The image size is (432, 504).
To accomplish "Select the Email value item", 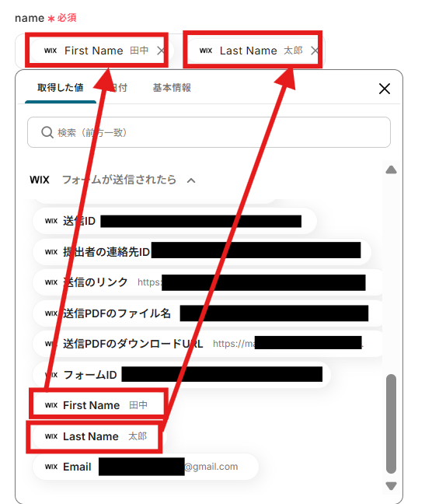I will pos(145,467).
